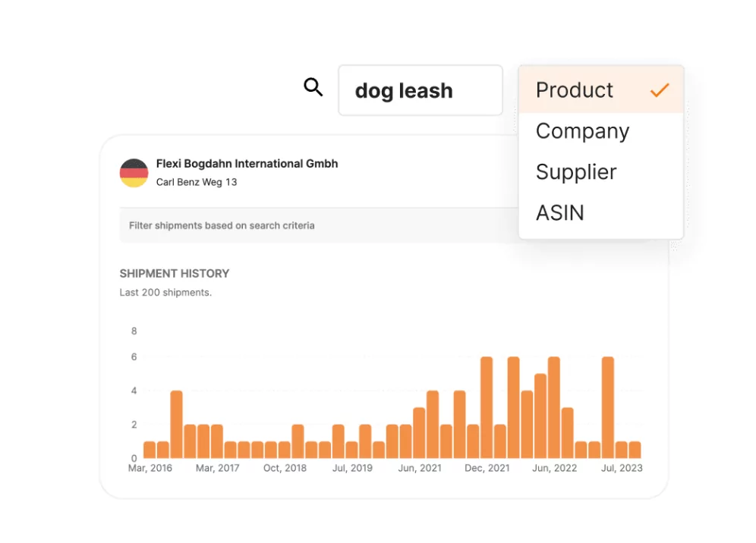Open Flexi Bogdahn International Gmbh company name
This screenshot has height=543, width=756.
[247, 164]
